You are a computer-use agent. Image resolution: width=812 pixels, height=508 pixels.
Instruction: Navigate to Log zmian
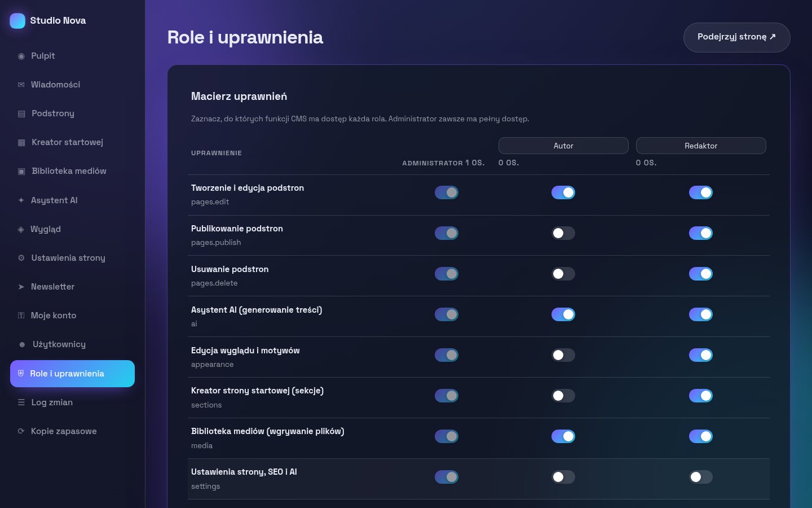coord(72,402)
